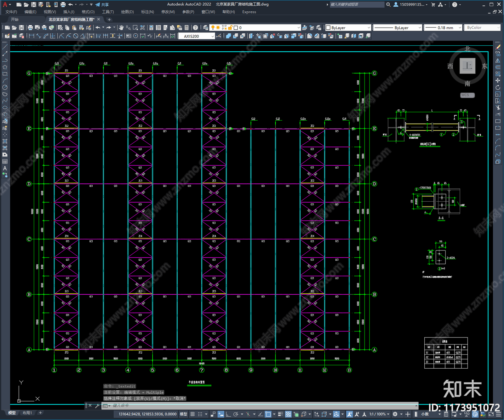Activate the multiline Text tool

click(x=5, y=168)
